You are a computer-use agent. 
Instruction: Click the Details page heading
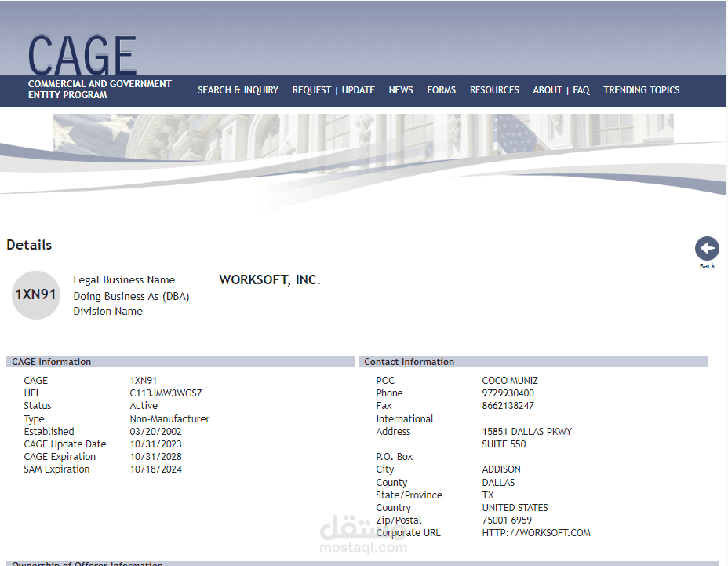click(x=29, y=245)
